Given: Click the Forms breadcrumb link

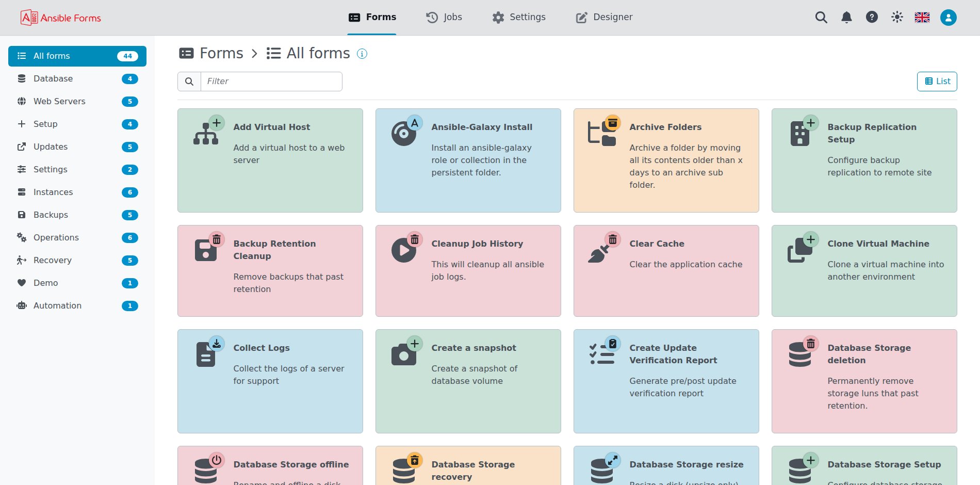Looking at the screenshot, I should pos(211,53).
